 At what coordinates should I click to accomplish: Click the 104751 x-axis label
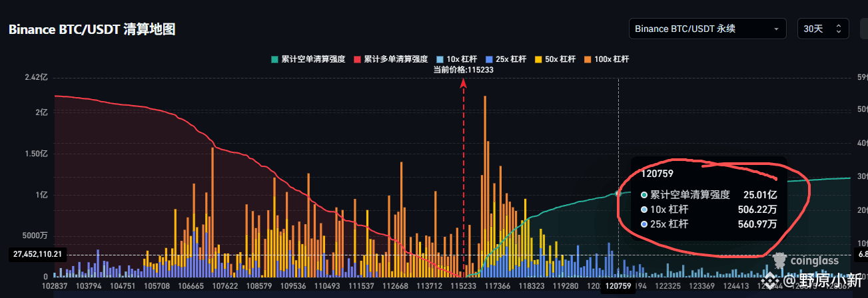[x=124, y=285]
